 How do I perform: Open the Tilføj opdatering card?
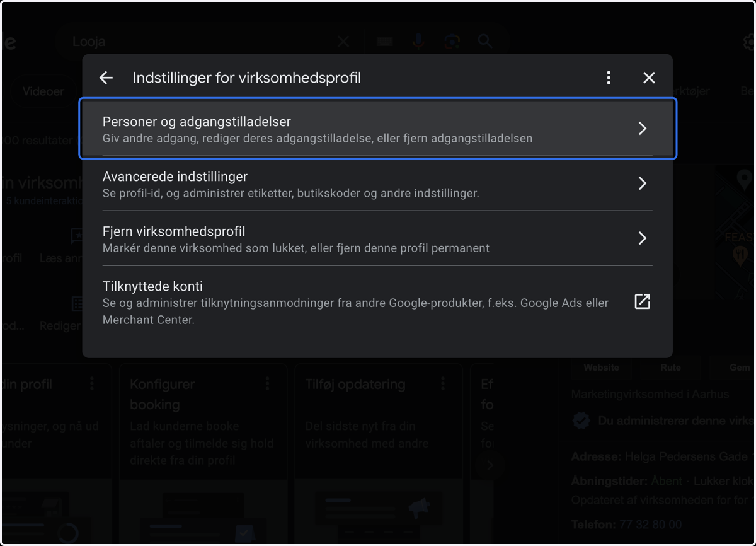tap(378, 454)
